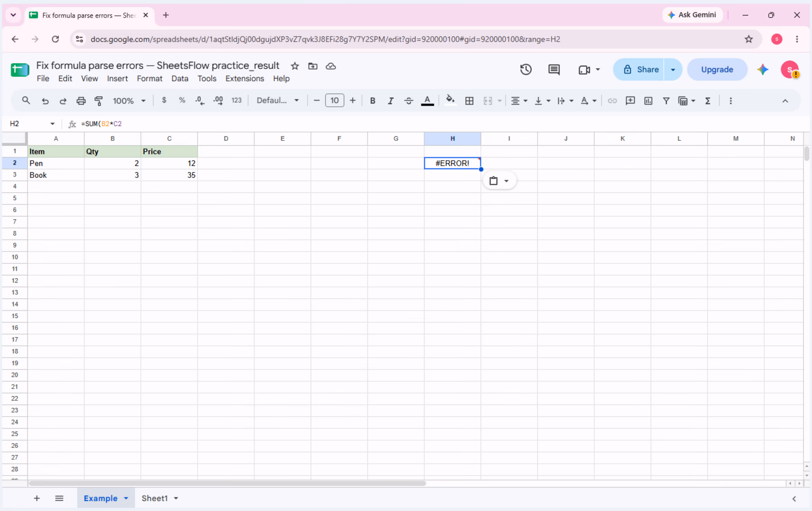Open the File menu

pos(43,79)
